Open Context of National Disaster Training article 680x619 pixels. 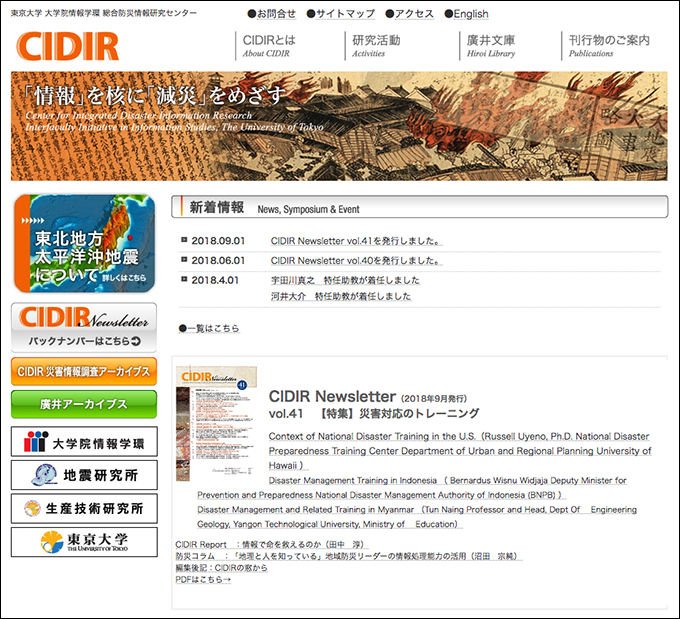click(460, 451)
